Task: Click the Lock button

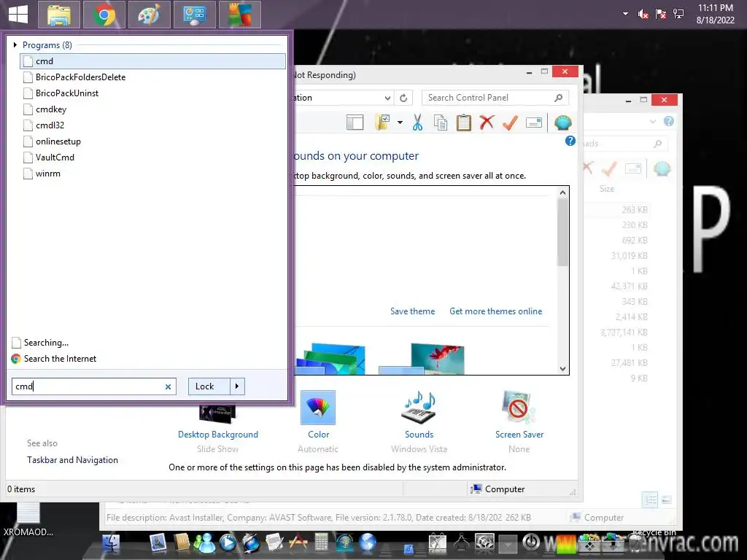Action: pos(209,386)
